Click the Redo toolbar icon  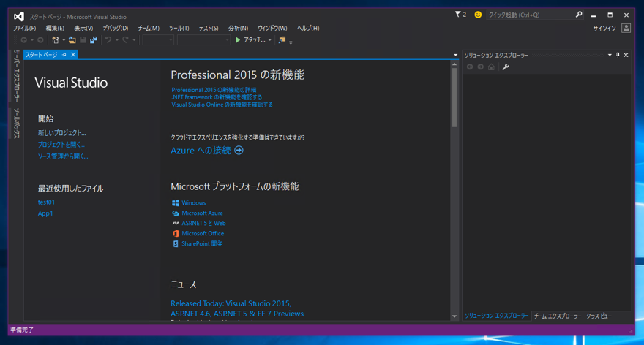pyautogui.click(x=125, y=40)
